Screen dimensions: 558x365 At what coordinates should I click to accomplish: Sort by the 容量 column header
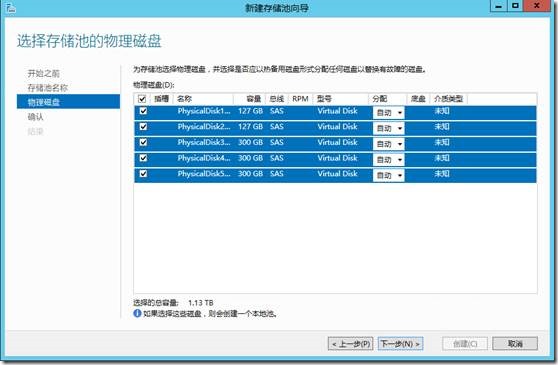pos(249,99)
